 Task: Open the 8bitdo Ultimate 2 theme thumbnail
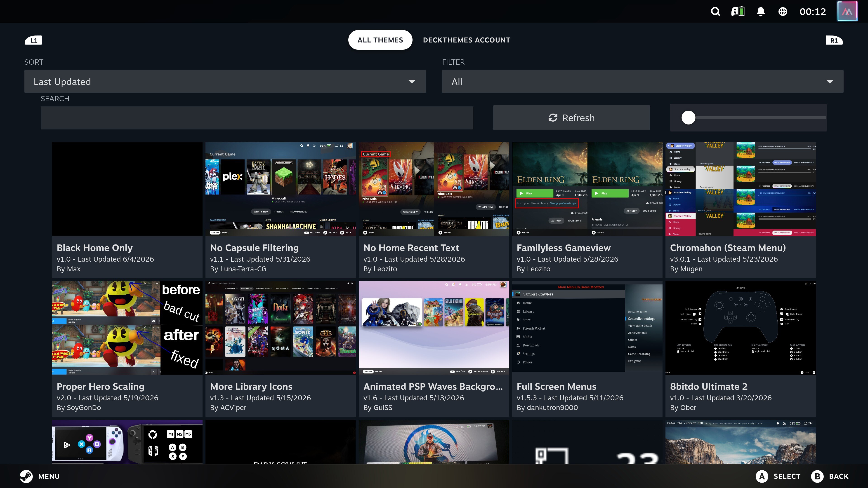741,328
